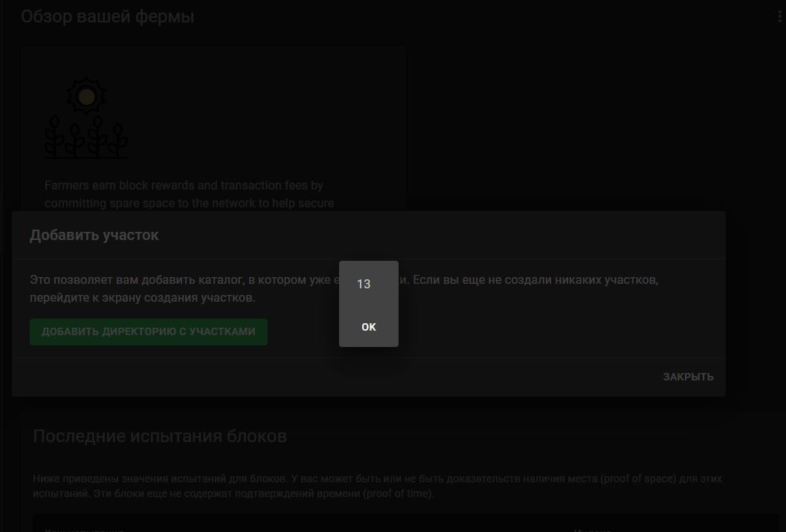Click the paragraph starting 'Ниже приведены значения испытаний'
The height and width of the screenshot is (532, 786).
coord(377,486)
